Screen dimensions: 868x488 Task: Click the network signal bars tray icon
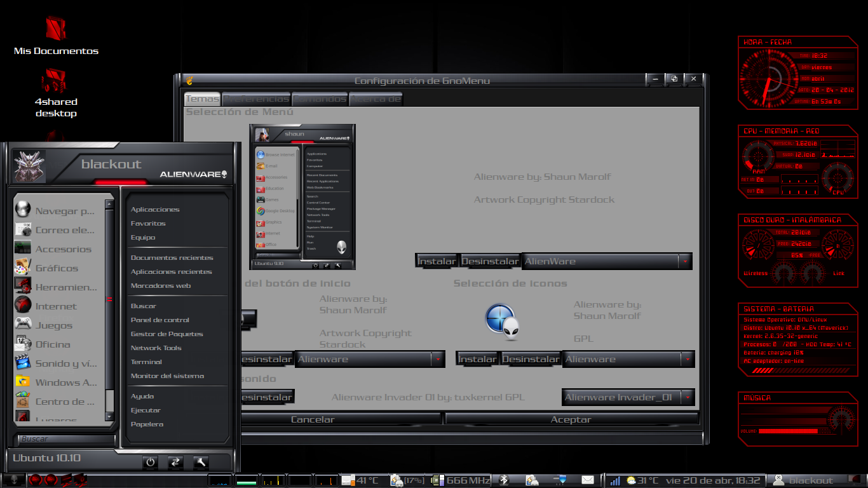(x=614, y=481)
